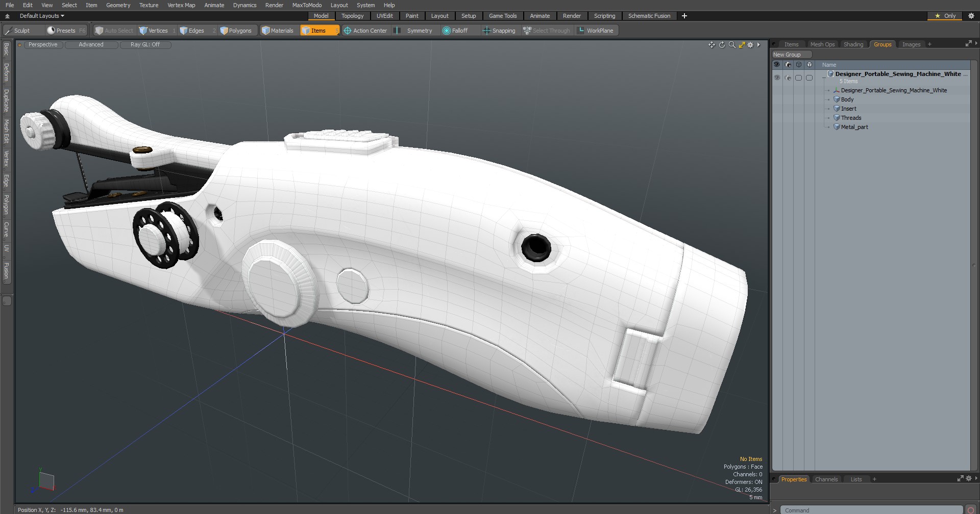Toggle render camera icon for the group row

[788, 78]
